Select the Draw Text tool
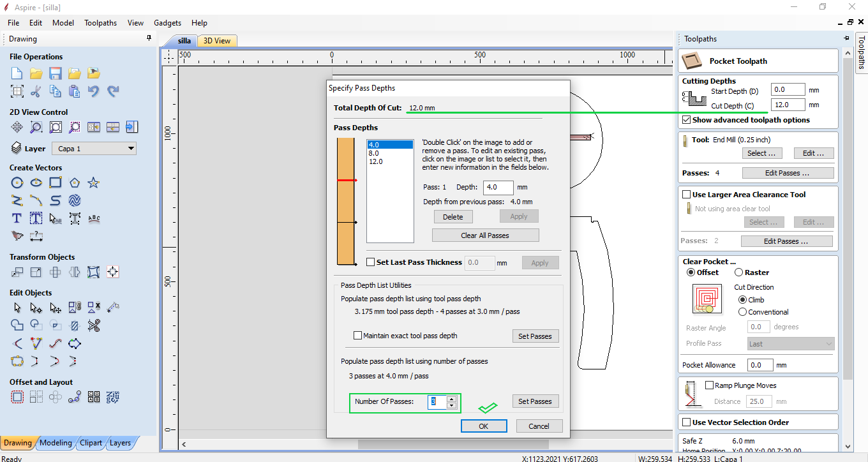 [x=17, y=218]
